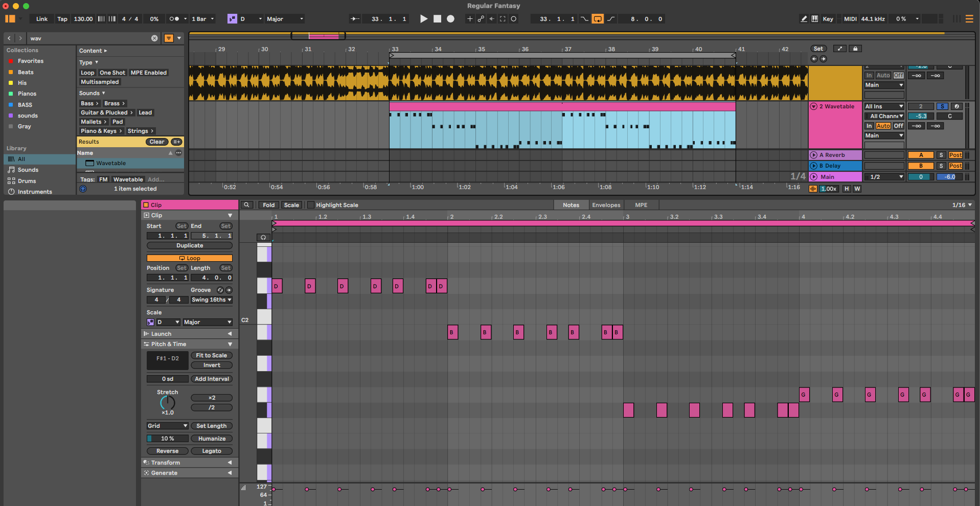Click the Fit to Scale button
This screenshot has height=506, width=980.
pyautogui.click(x=212, y=355)
